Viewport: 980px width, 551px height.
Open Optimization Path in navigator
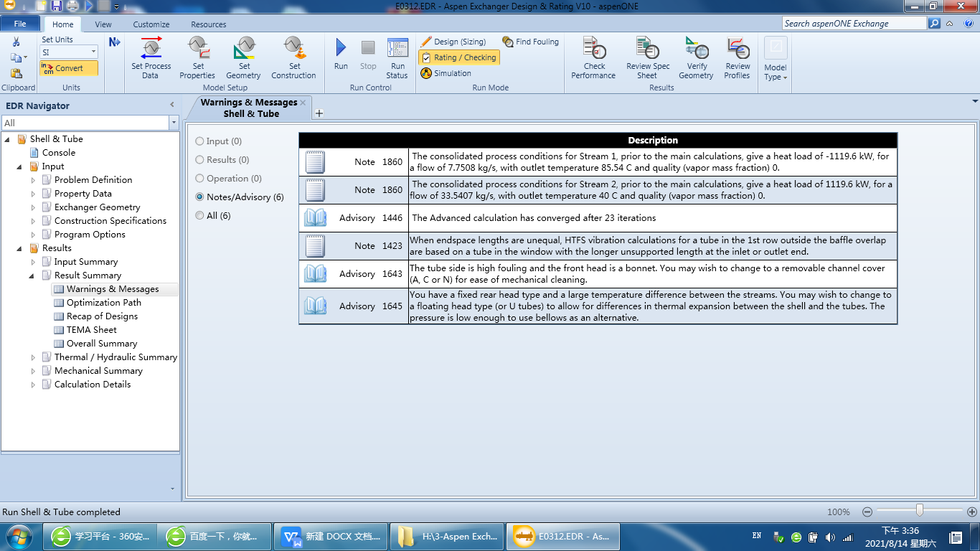(x=104, y=303)
